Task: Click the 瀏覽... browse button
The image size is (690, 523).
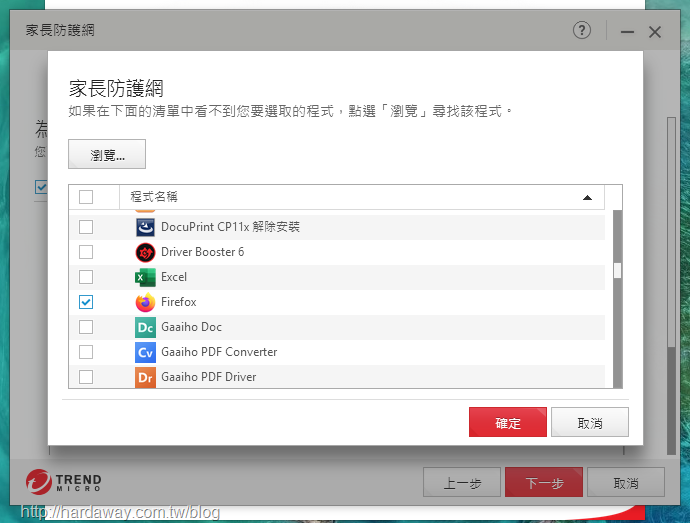Action: click(x=107, y=154)
